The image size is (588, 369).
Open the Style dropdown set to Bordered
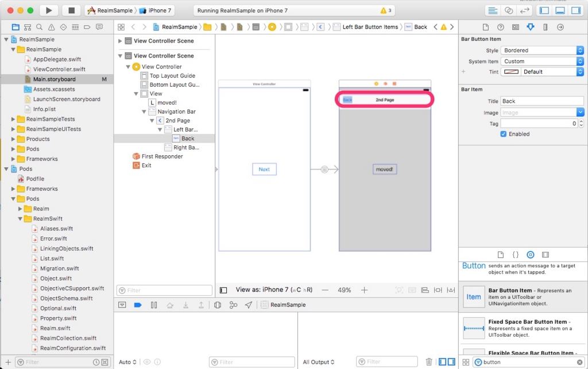542,51
